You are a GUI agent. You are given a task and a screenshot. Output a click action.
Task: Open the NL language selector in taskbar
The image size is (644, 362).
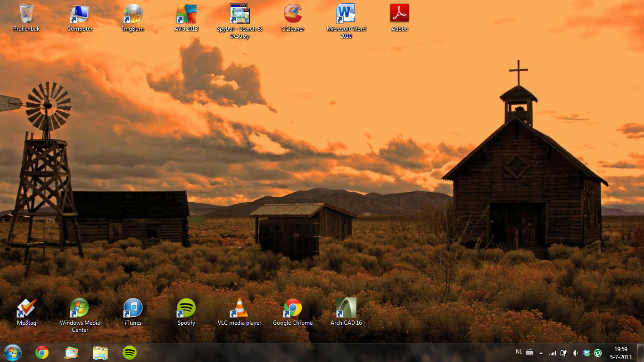[519, 352]
